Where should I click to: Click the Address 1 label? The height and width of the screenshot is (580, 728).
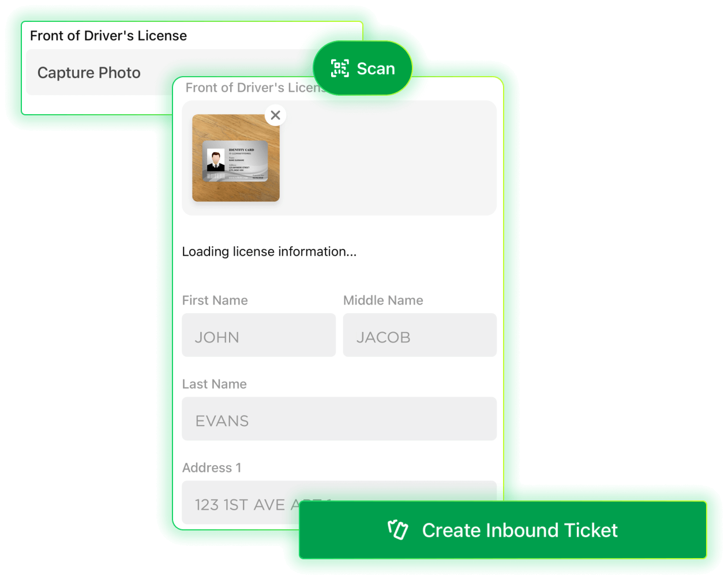click(x=212, y=468)
